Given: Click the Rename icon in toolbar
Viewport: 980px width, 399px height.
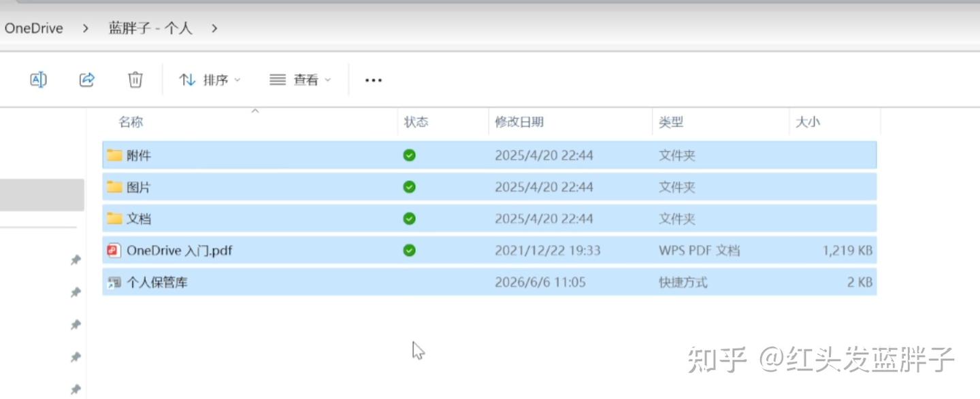Looking at the screenshot, I should [x=38, y=80].
